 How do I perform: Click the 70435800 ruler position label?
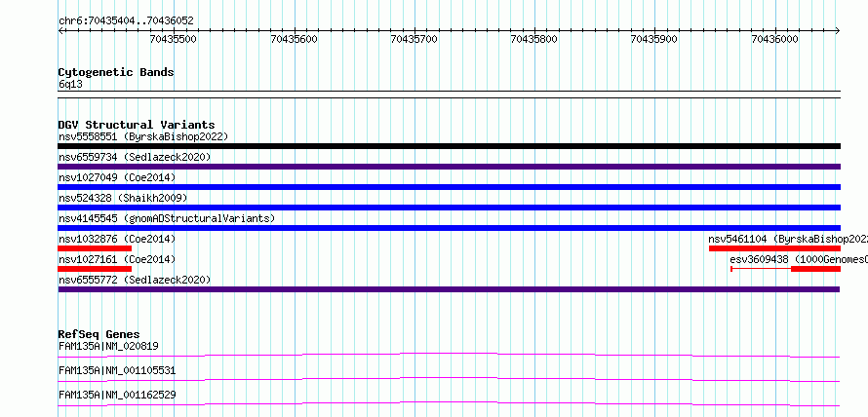[x=534, y=39]
